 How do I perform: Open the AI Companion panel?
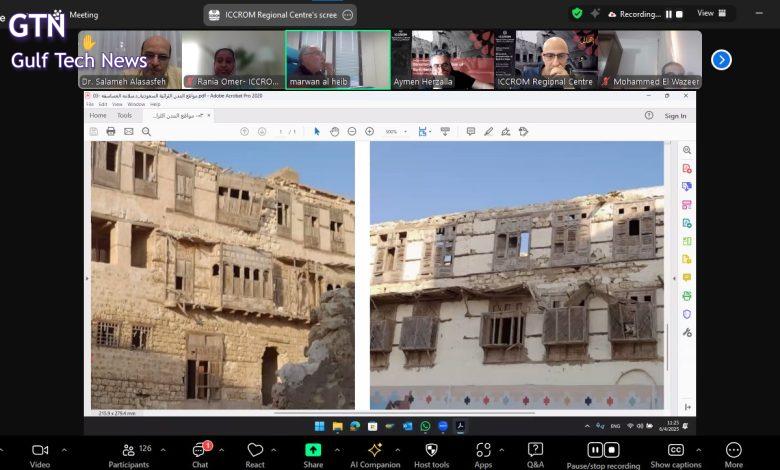pyautogui.click(x=375, y=451)
